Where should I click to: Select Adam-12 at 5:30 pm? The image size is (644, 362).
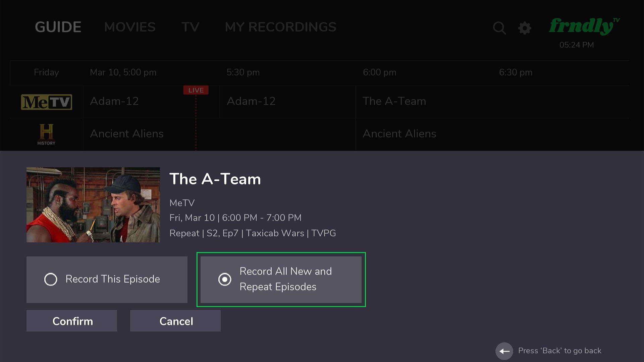point(251,101)
